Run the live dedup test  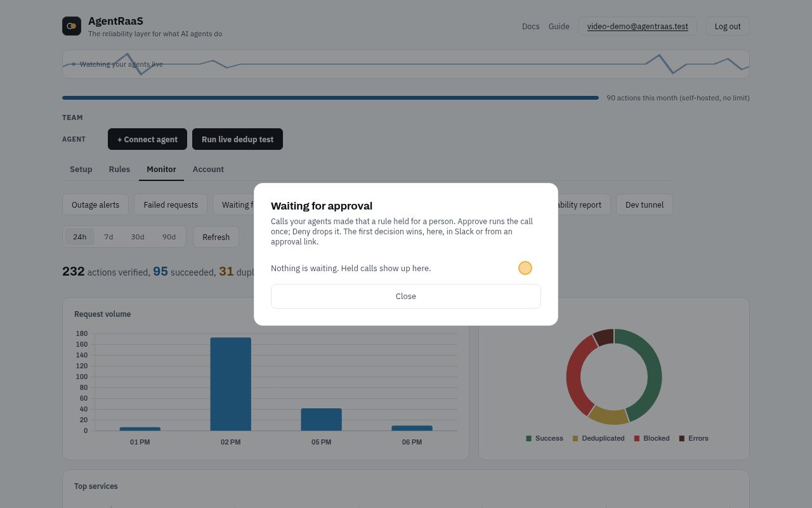click(x=237, y=139)
